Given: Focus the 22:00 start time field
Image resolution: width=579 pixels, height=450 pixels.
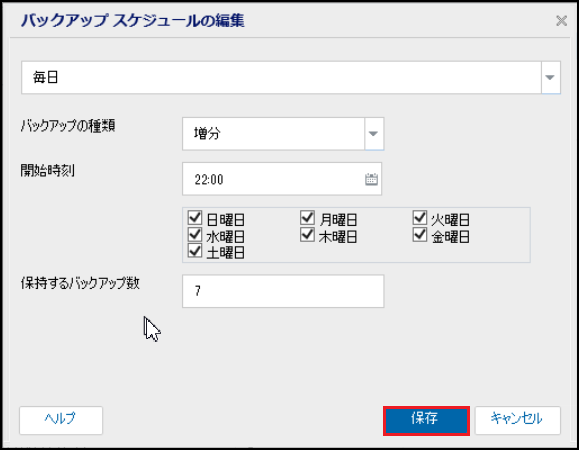Looking at the screenshot, I should pyautogui.click(x=282, y=179).
